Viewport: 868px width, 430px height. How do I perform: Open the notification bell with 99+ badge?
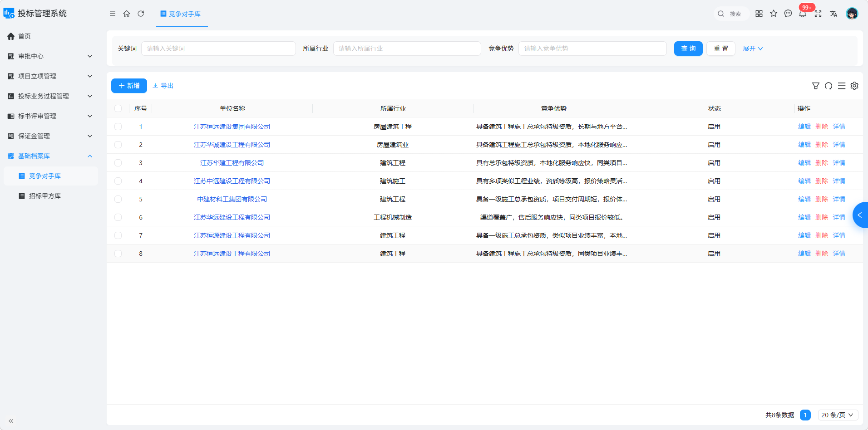click(x=803, y=14)
